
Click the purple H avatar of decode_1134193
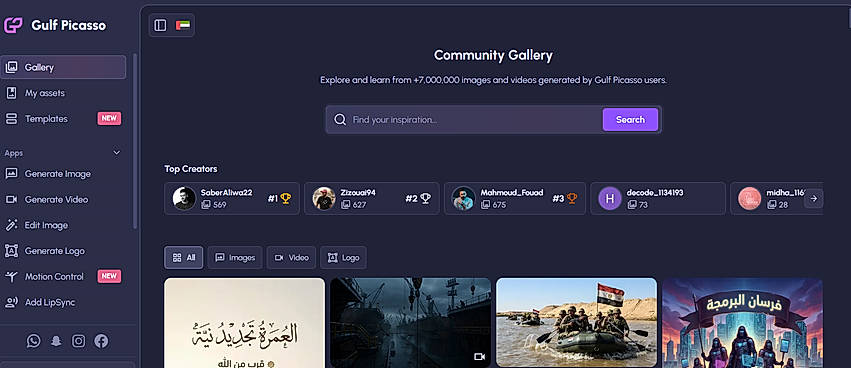610,199
